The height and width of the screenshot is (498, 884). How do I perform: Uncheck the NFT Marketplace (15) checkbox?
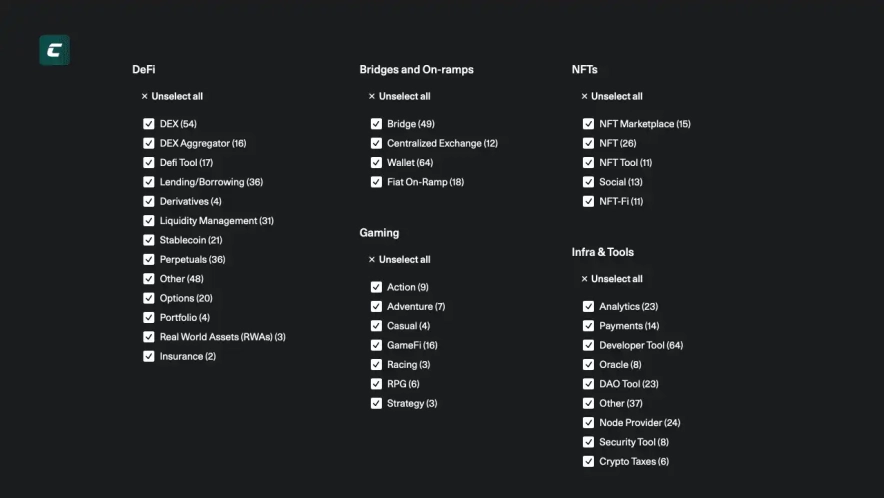tap(589, 124)
